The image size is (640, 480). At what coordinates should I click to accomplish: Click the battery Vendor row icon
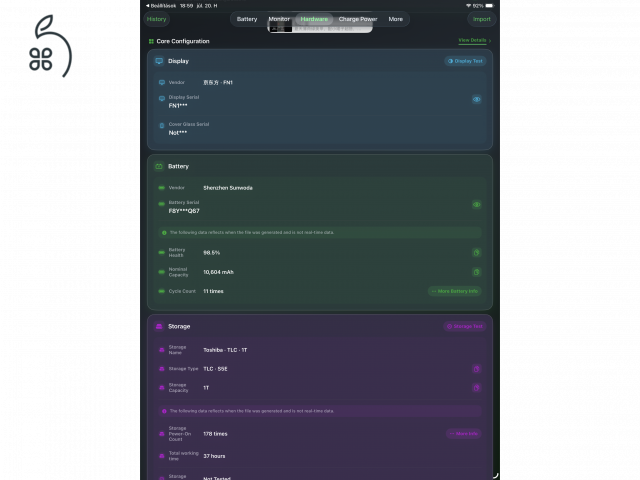[162, 188]
